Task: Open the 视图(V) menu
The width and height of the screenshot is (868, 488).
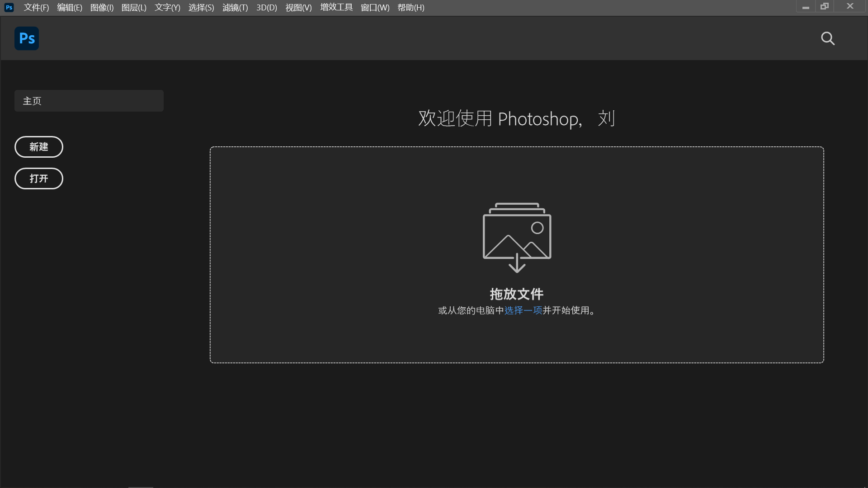Action: (x=298, y=7)
